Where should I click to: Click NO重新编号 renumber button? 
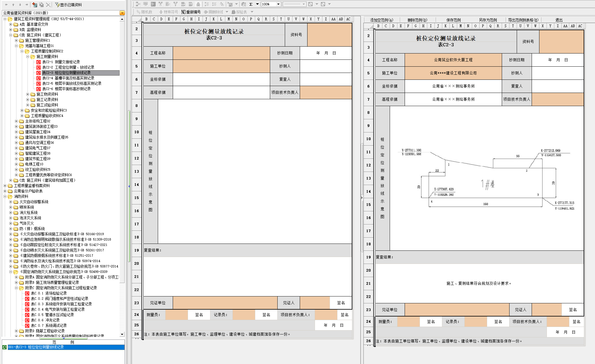191,12
